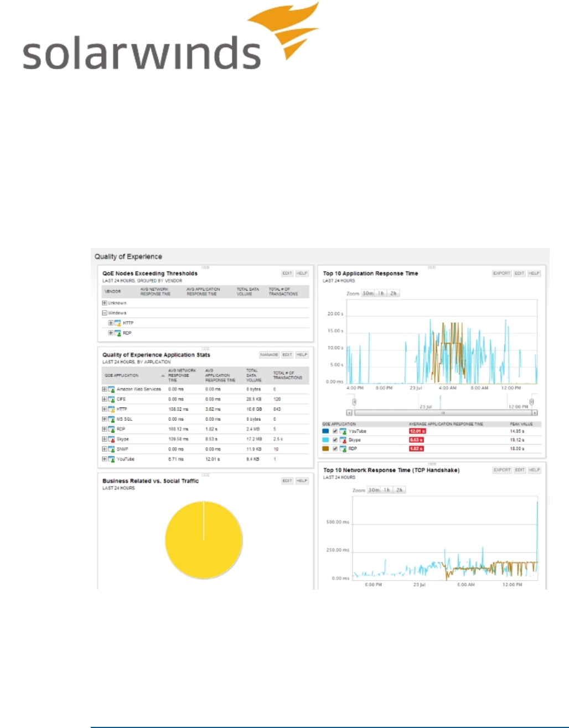Screen dimensions: 569x728
Task: Click the Skype application status icon in stats table
Action: (x=111, y=439)
